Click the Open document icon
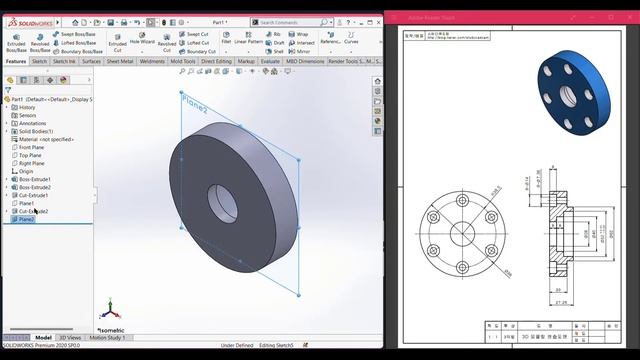This screenshot has width=640, height=360. pyautogui.click(x=97, y=22)
